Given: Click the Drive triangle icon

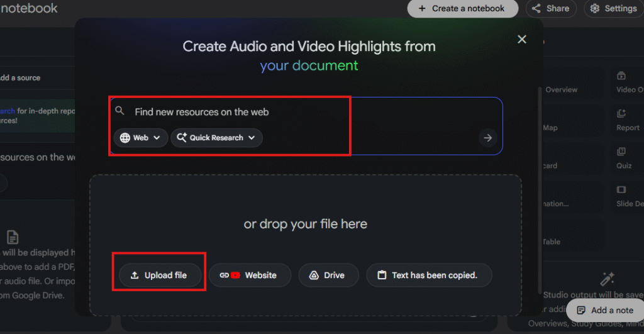Looking at the screenshot, I should (x=314, y=276).
